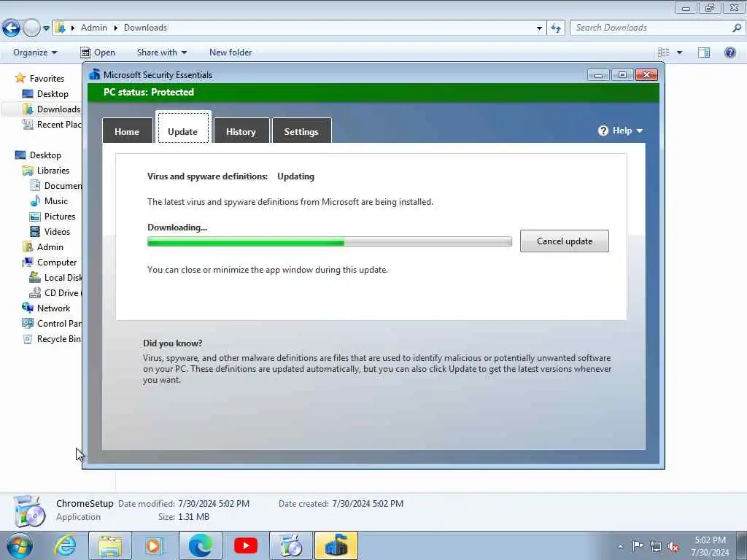The height and width of the screenshot is (560, 747).
Task: Click Admin in the address bar path
Action: click(x=94, y=28)
